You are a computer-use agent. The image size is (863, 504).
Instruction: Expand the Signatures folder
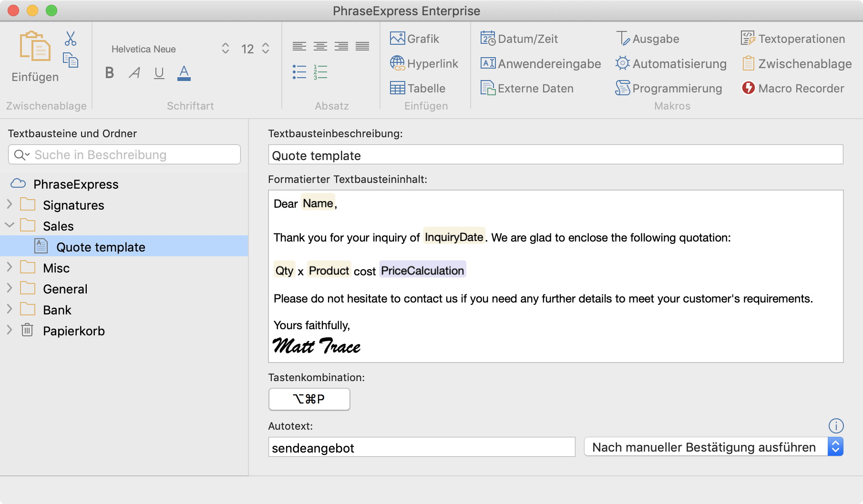(x=10, y=205)
